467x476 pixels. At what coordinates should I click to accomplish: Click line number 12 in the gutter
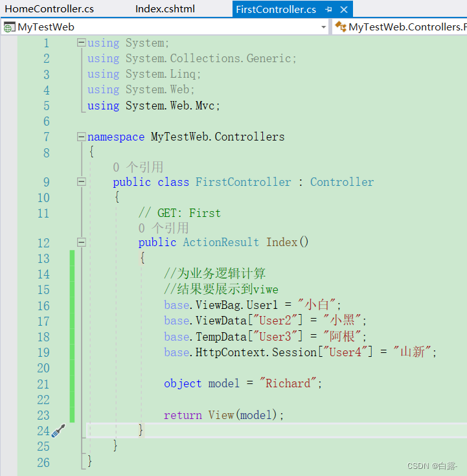click(x=43, y=243)
